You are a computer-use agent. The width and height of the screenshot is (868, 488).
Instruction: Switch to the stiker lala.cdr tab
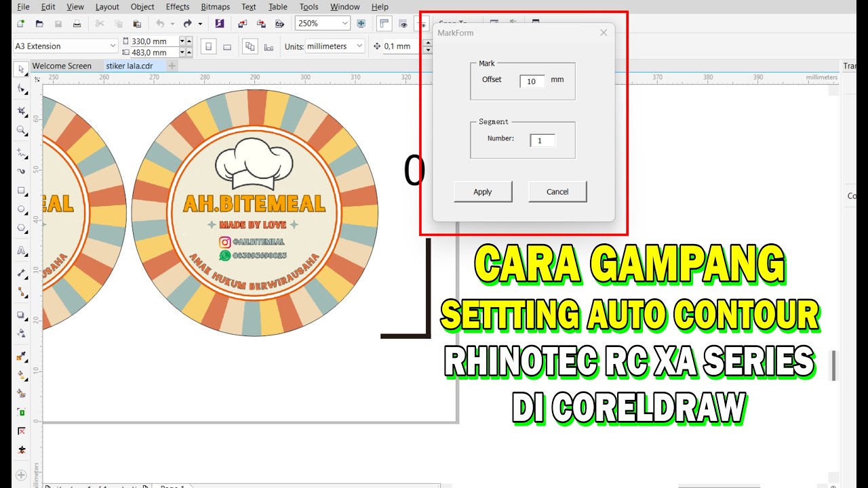130,66
